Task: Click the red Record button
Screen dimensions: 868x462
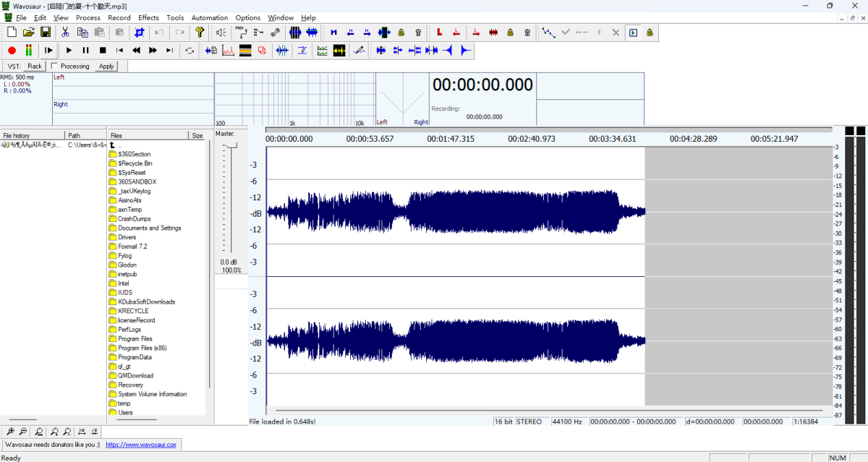Action: pos(12,51)
